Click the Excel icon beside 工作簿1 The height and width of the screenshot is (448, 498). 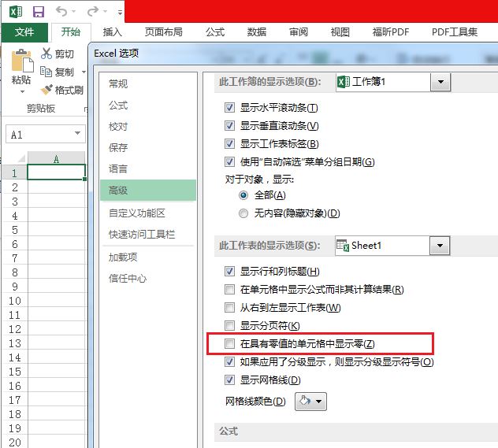pos(344,82)
